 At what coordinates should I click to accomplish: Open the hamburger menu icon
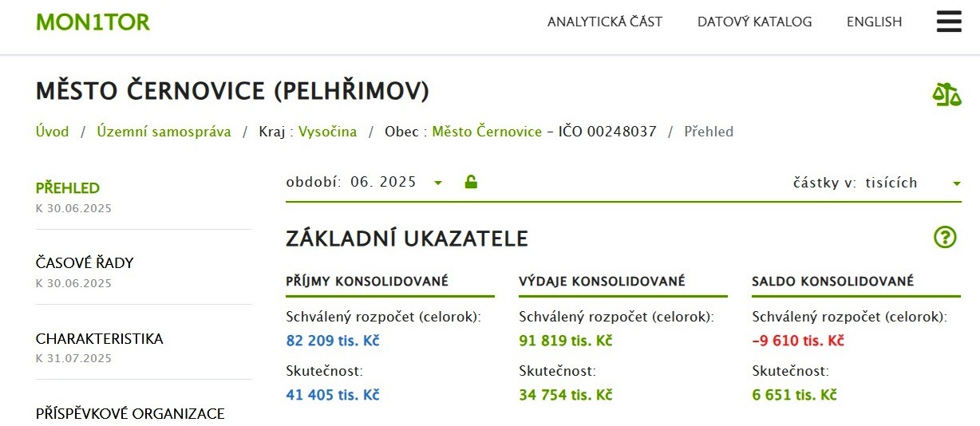tap(949, 22)
